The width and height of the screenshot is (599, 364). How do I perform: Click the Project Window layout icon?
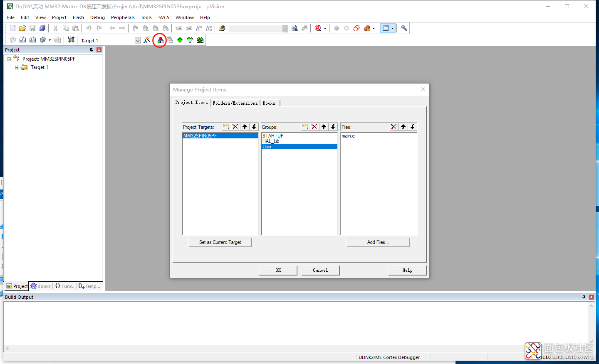386,28
